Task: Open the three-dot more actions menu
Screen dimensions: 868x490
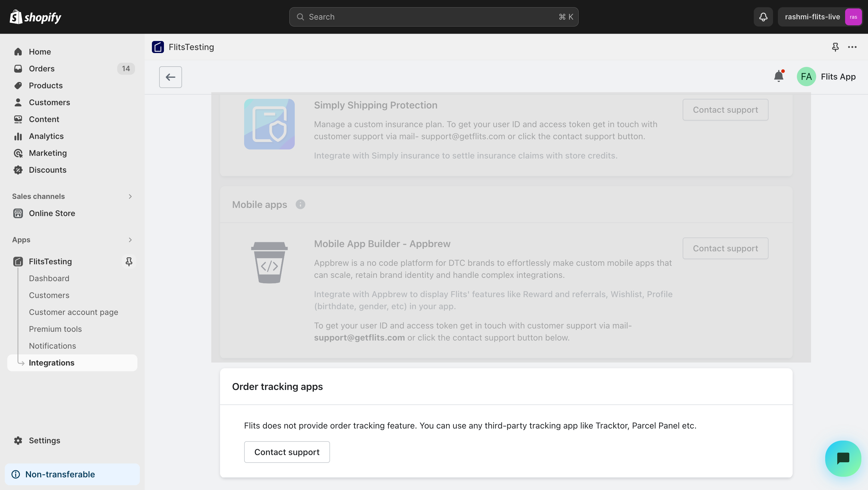Action: pos(852,47)
